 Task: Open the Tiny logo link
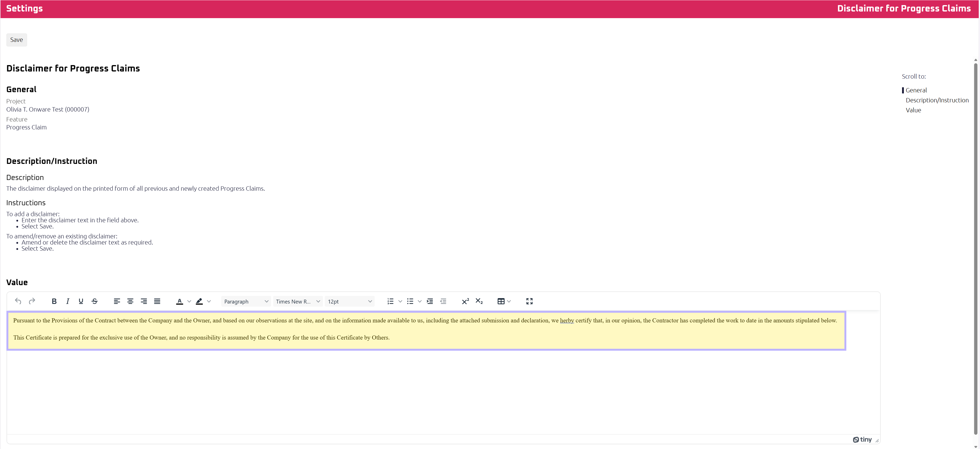pos(862,440)
